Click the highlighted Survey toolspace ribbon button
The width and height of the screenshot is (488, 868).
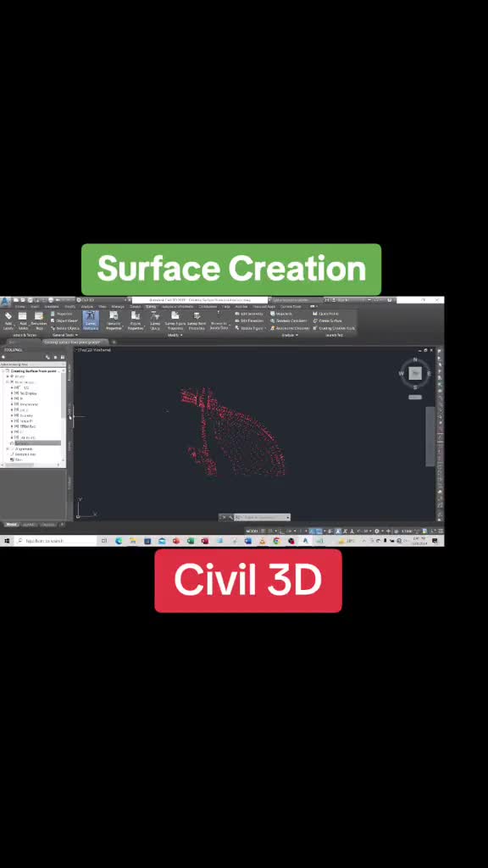tap(91, 320)
